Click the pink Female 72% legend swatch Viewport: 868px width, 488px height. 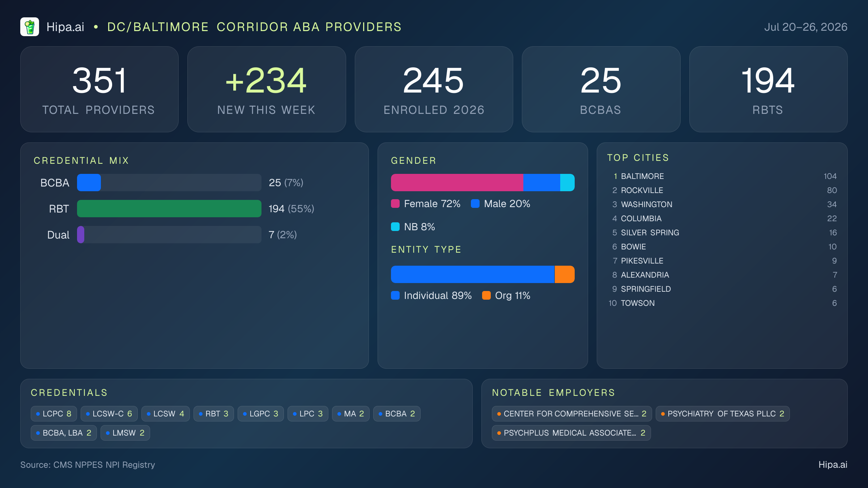(x=395, y=204)
